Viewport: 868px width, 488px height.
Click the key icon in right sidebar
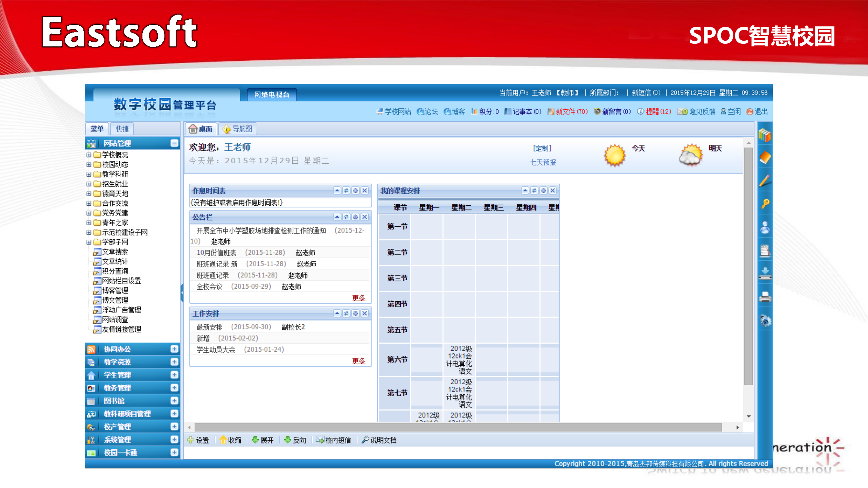765,203
